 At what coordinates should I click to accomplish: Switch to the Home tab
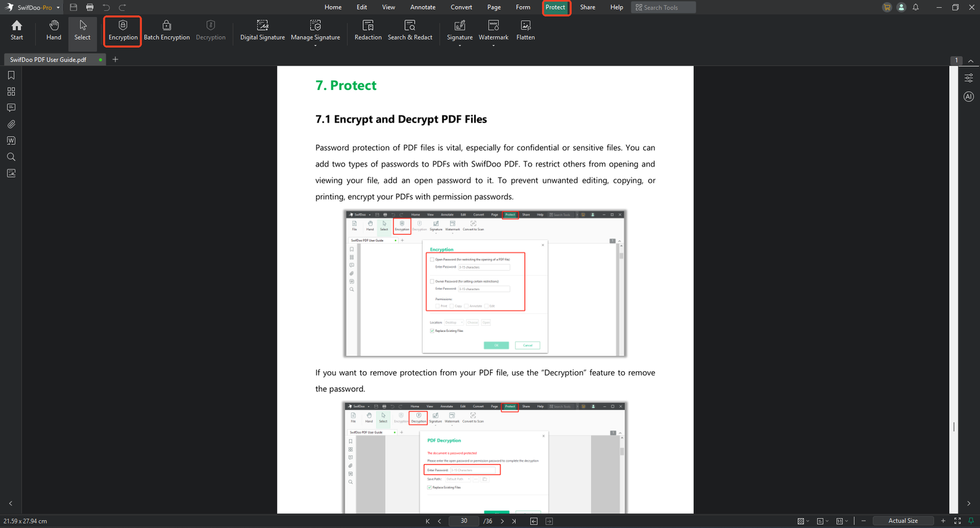click(x=333, y=7)
